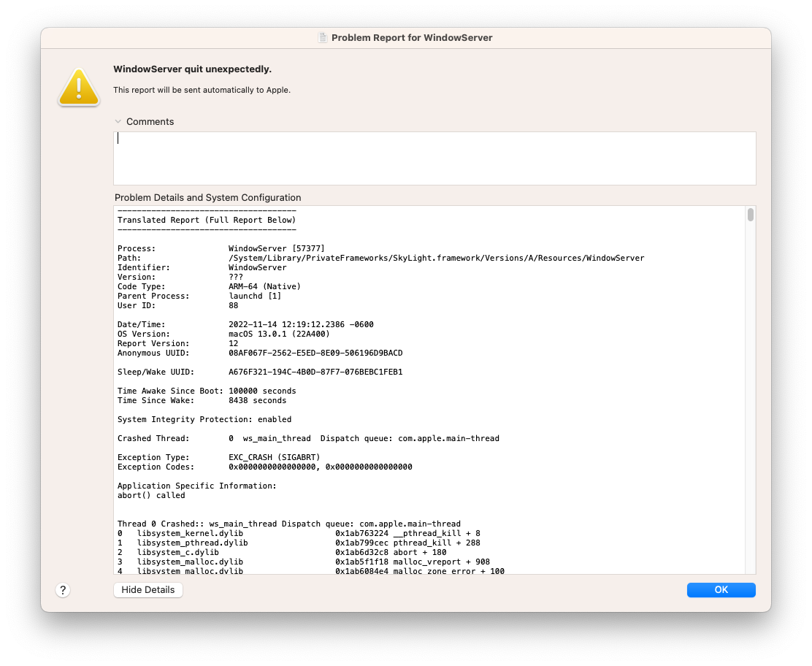812x666 pixels.
Task: Click the yellow warning triangle icon
Action: 79,87
